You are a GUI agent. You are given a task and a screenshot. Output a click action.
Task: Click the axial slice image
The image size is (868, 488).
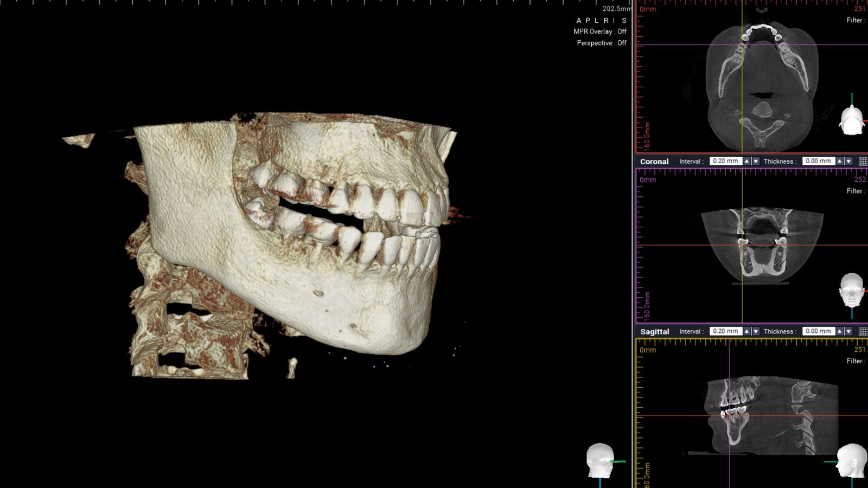(762, 87)
